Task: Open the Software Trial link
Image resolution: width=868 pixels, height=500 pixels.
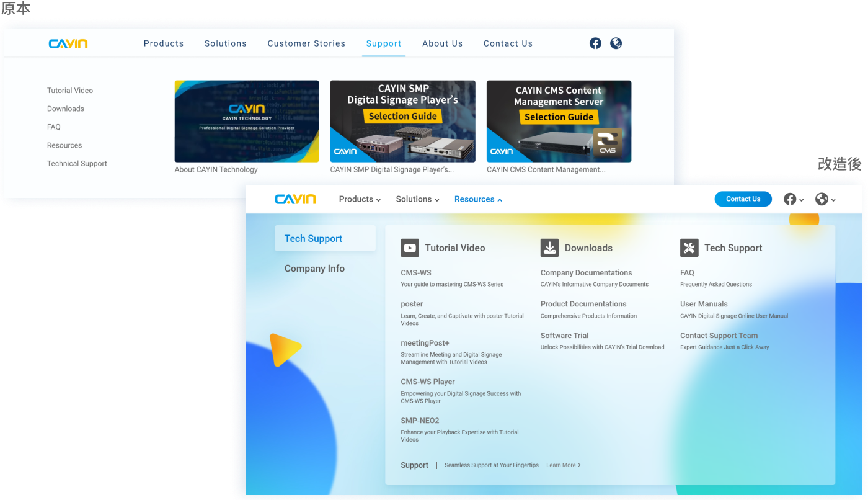Action: tap(564, 336)
